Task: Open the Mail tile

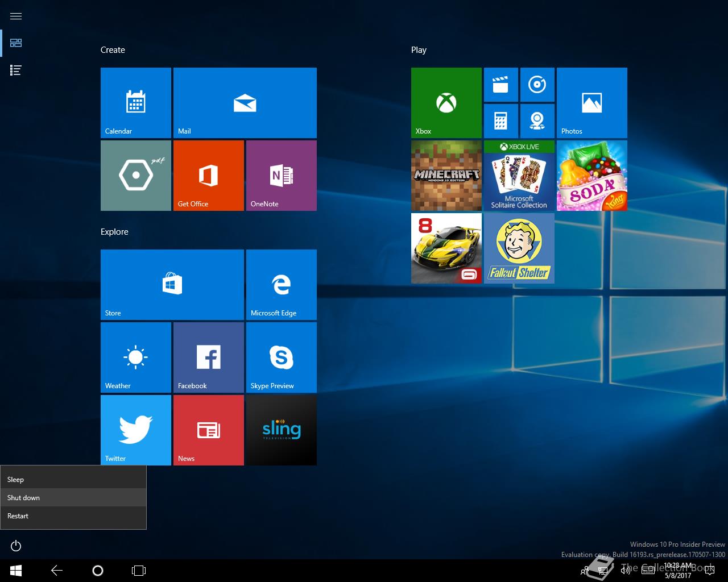Action: pos(245,103)
